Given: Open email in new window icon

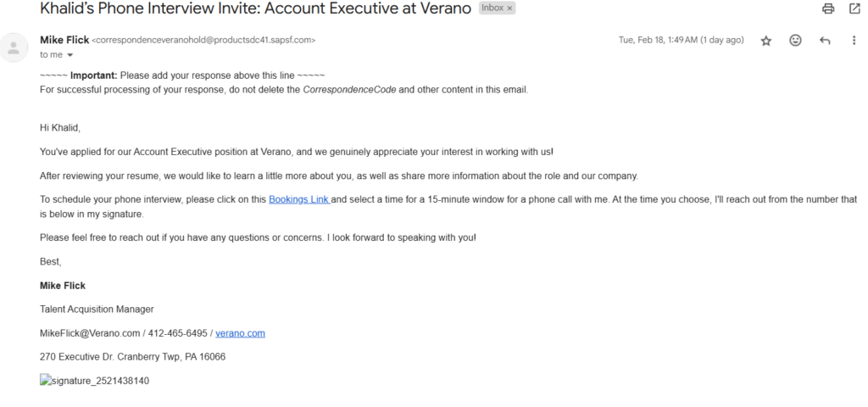Looking at the screenshot, I should point(854,8).
